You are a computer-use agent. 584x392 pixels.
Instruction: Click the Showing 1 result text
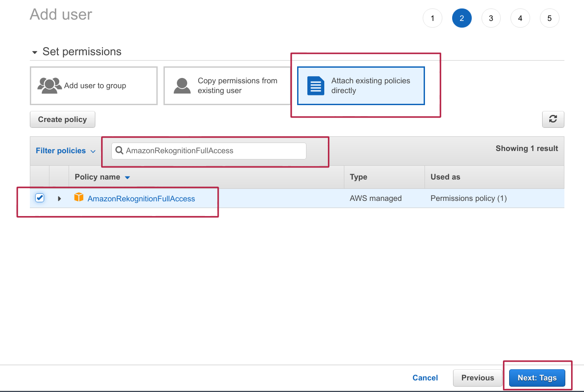point(527,148)
